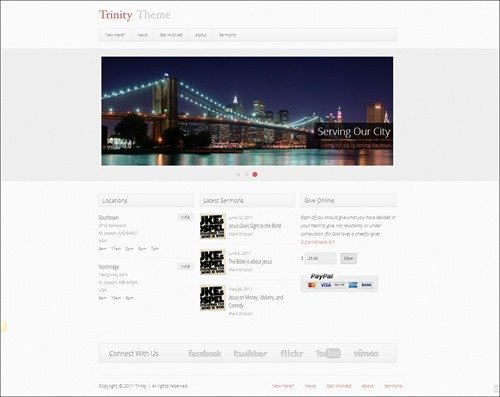Click the May 29, 2011 sermon date
Screen dimensions: 500x397
(240, 289)
